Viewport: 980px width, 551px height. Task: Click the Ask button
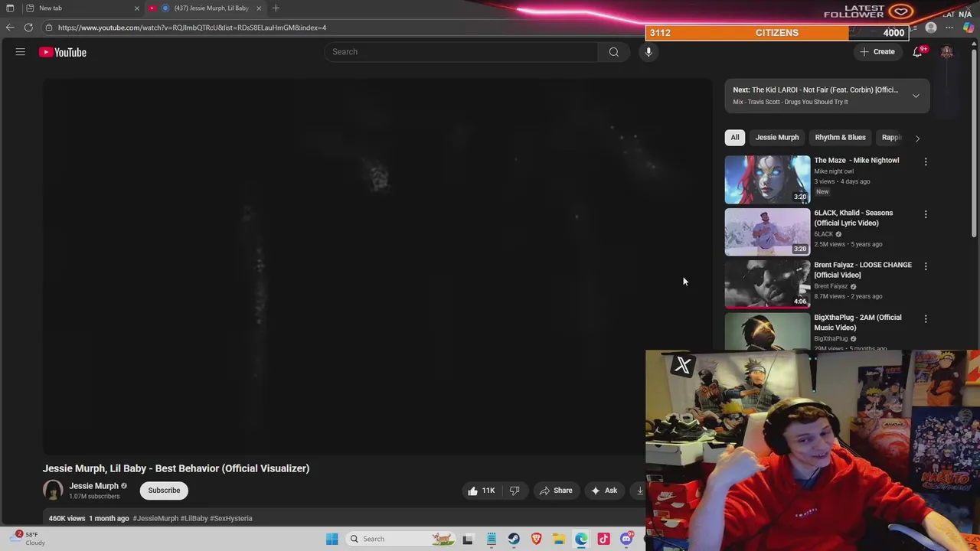(604, 491)
